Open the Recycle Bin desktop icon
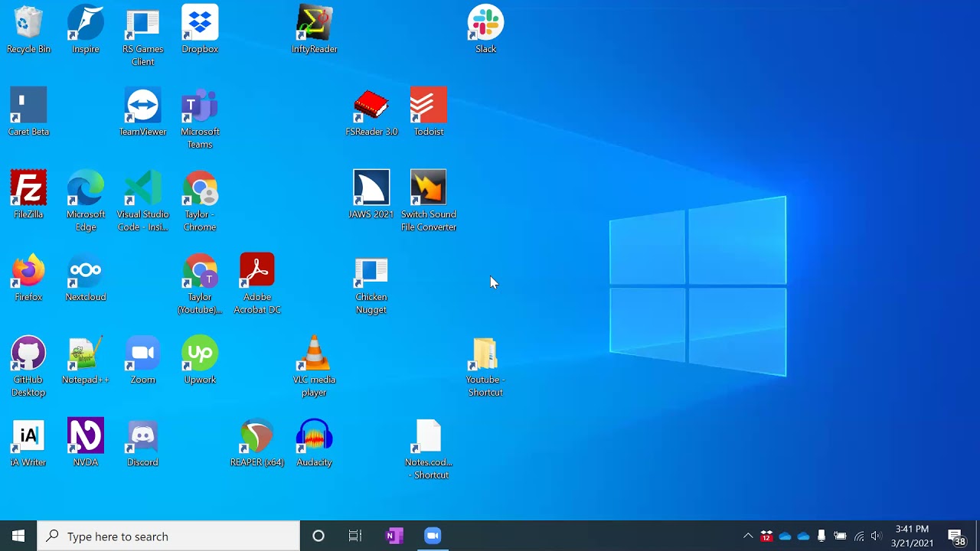Image resolution: width=980 pixels, height=551 pixels. point(28,31)
